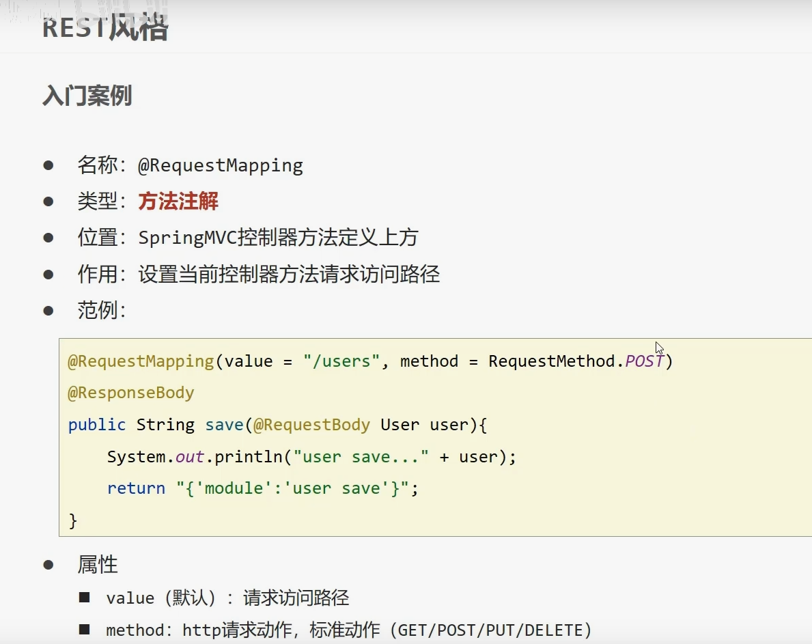
Task: Click the "SpringMVC控制器方法定义上方" text
Action: click(x=278, y=238)
